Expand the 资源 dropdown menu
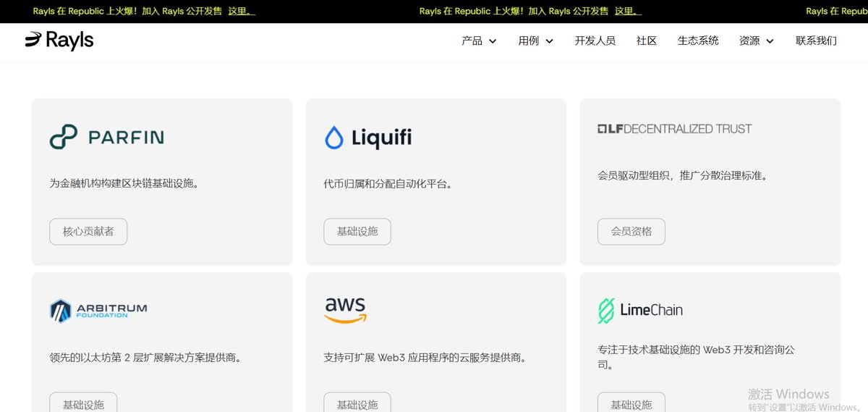Viewport: 868px width, 412px height. (x=756, y=41)
